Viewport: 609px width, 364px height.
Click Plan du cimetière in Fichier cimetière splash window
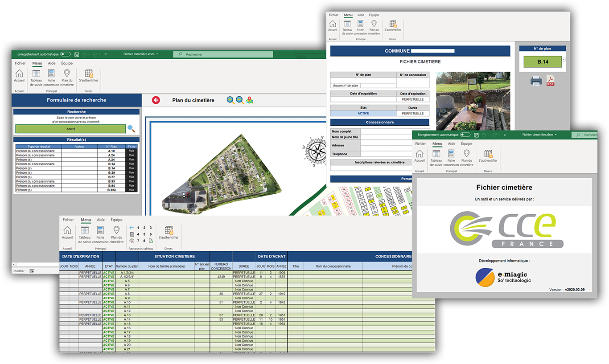click(x=466, y=157)
